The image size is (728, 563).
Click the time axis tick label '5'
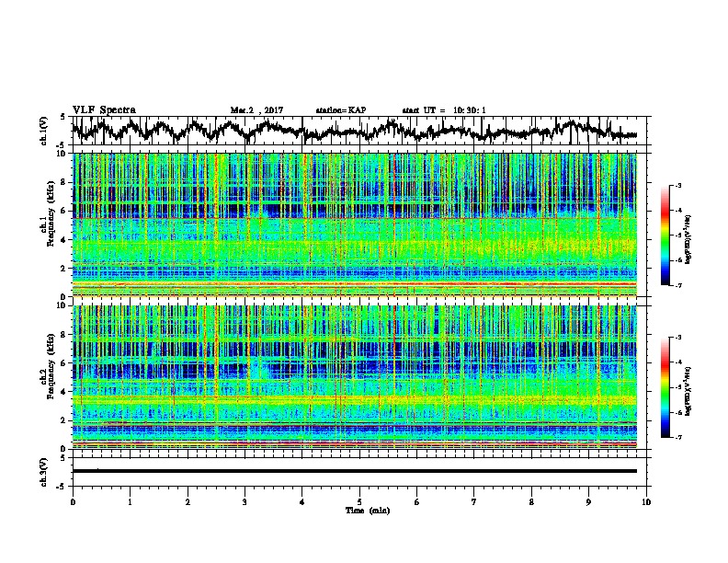(359, 502)
